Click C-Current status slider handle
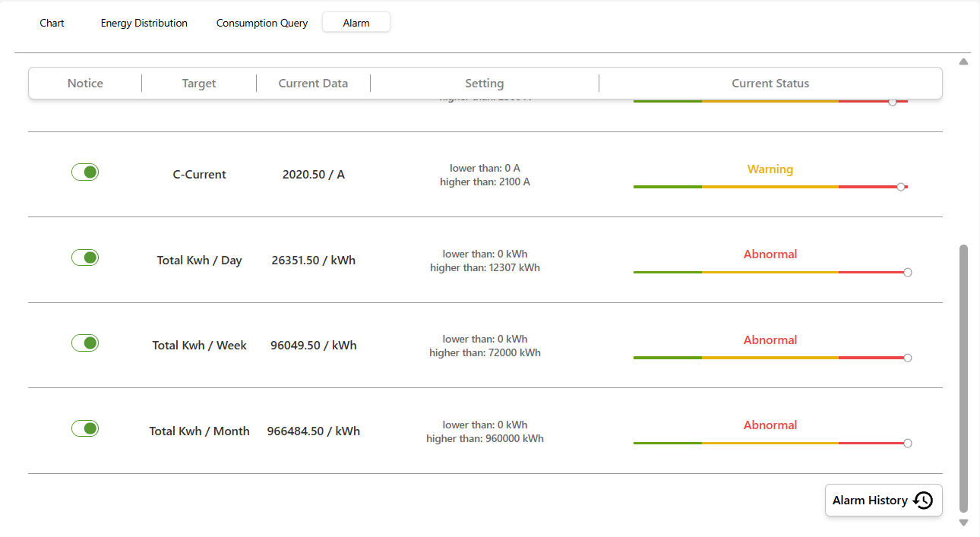 (x=901, y=187)
